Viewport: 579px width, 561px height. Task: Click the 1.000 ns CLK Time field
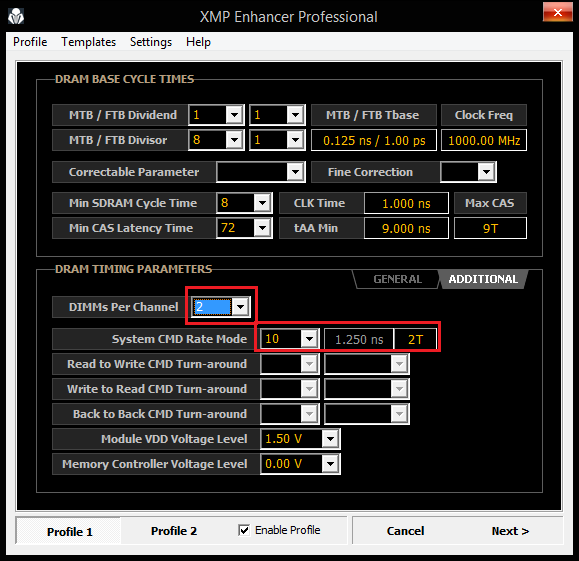coord(406,203)
